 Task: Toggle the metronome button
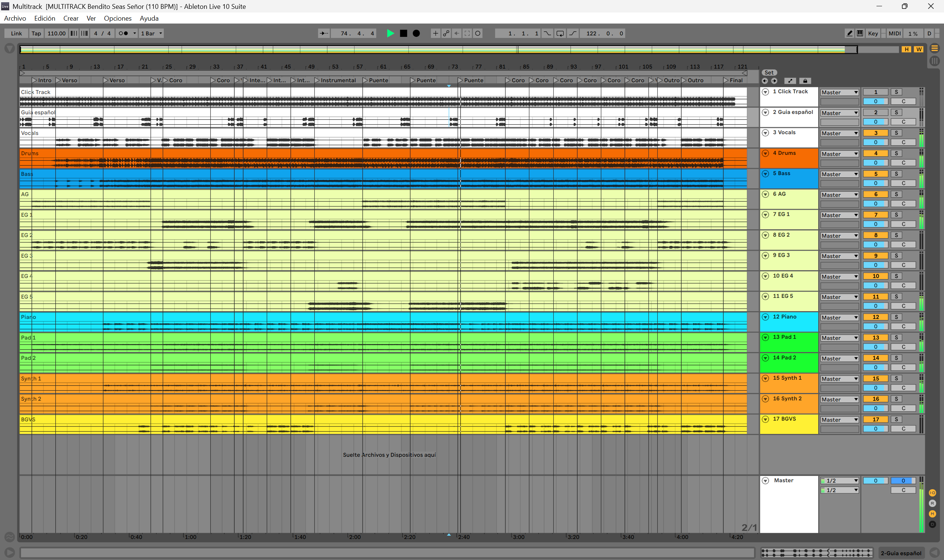pos(123,33)
